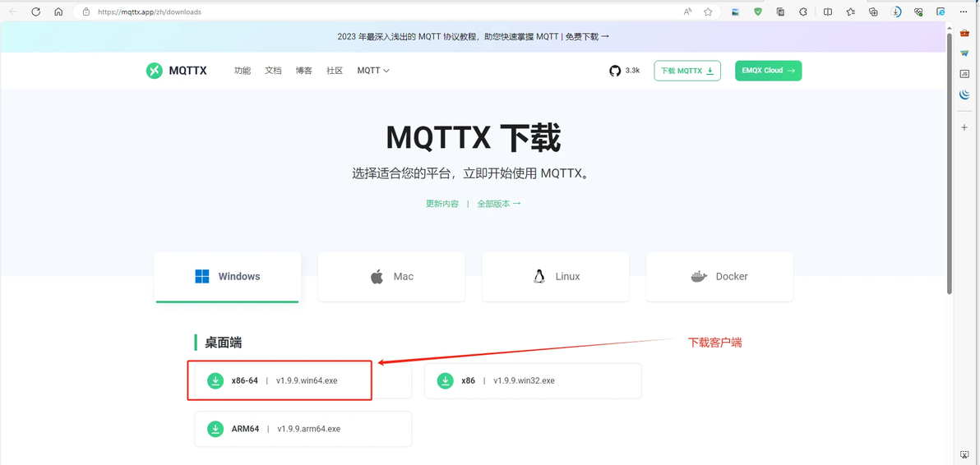The height and width of the screenshot is (465, 980).
Task: Click the scrollbar up arrow
Action: point(950,27)
